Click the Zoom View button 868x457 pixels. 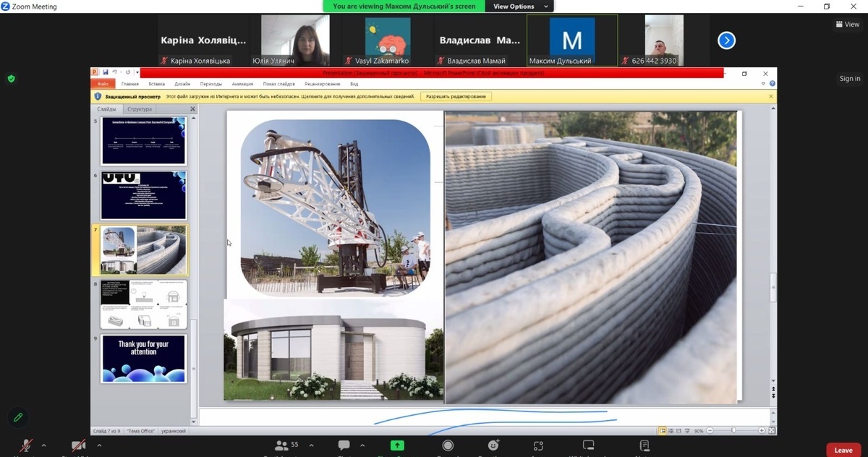point(848,25)
